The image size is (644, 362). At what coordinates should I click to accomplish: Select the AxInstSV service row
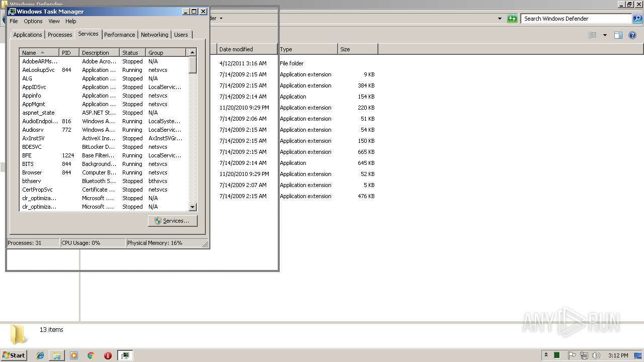104,138
